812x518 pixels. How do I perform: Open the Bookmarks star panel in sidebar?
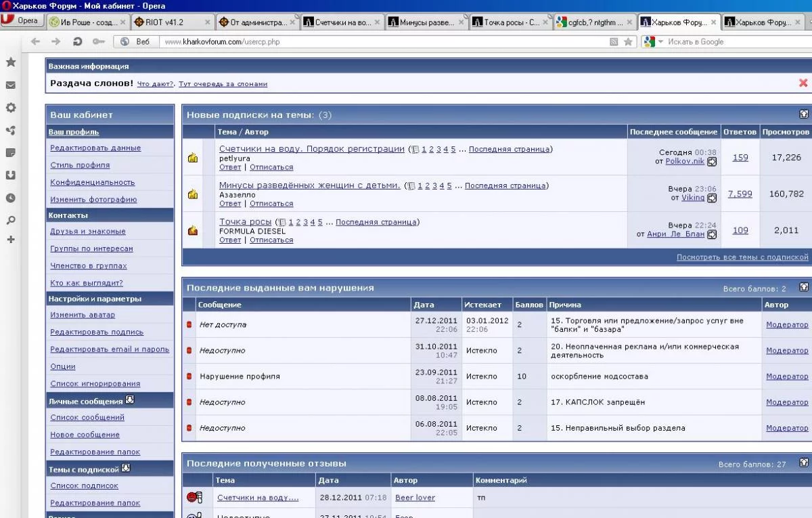coord(11,62)
